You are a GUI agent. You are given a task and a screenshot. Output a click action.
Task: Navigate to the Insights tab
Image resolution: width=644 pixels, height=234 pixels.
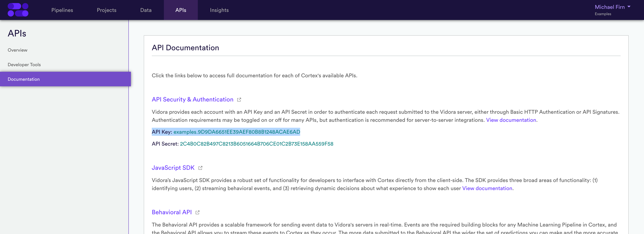point(219,10)
